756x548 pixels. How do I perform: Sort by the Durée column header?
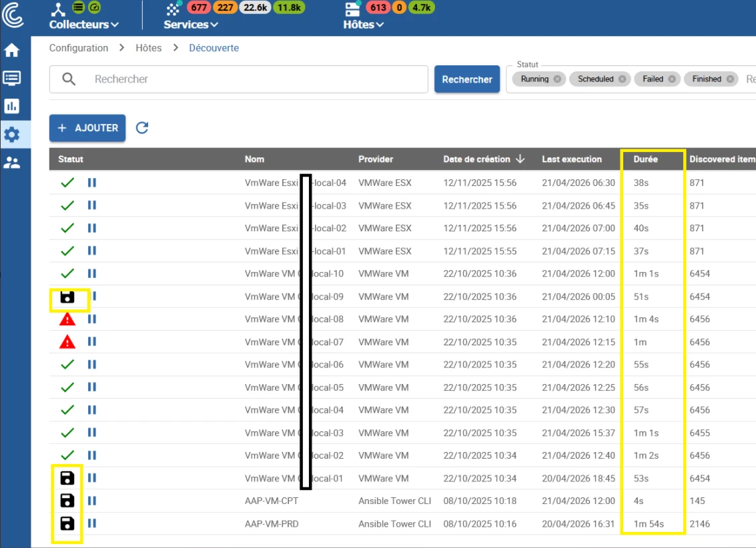coord(646,159)
